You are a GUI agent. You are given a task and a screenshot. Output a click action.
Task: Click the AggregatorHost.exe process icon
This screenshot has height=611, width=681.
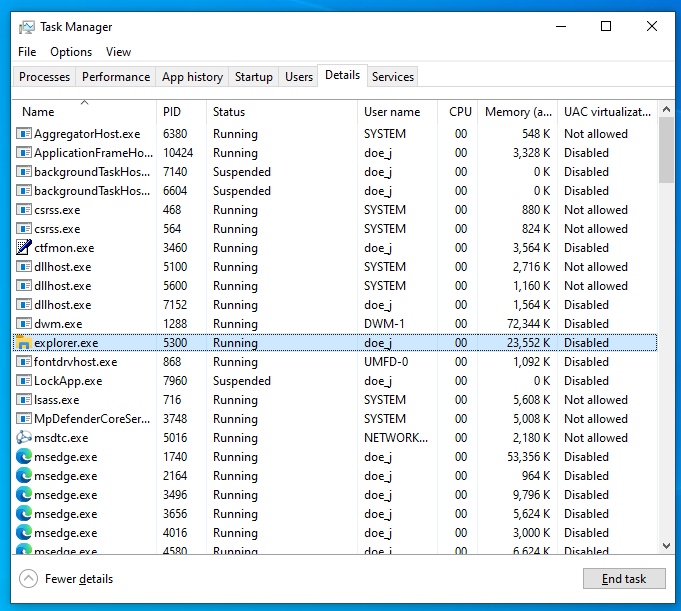tap(24, 133)
